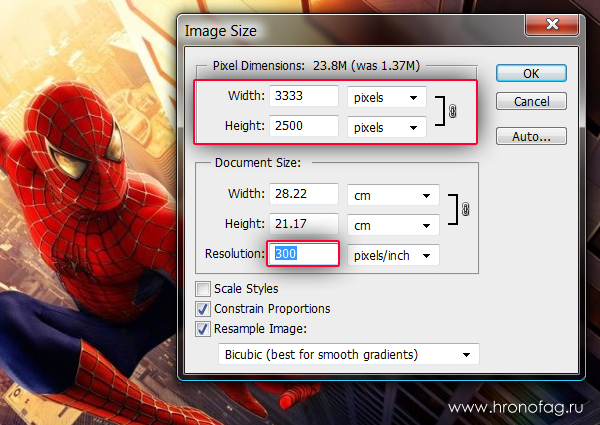Uncheck Constrain Proportions
600x425 pixels.
click(204, 309)
